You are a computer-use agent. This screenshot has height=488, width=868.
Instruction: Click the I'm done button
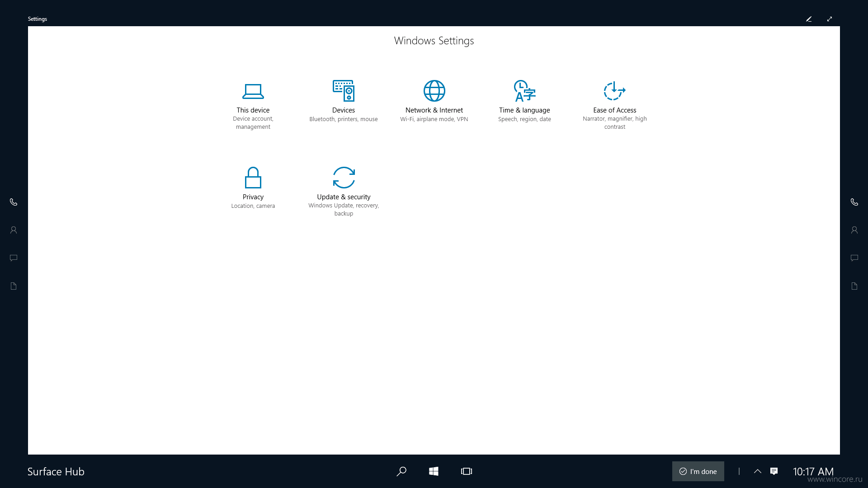click(698, 471)
